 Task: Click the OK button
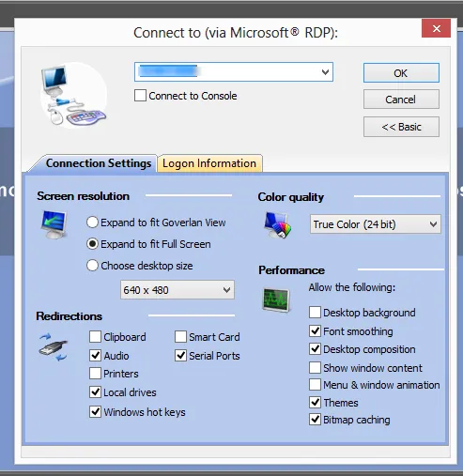401,73
